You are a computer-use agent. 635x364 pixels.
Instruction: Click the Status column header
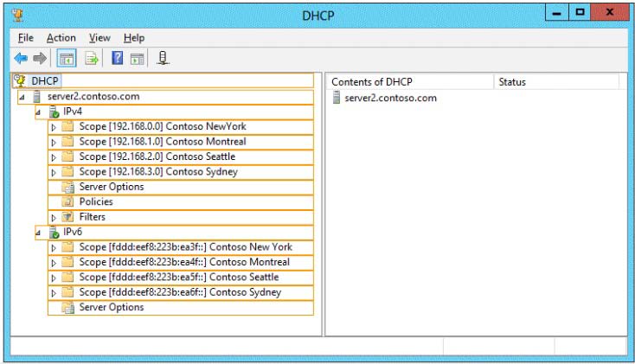(556, 82)
